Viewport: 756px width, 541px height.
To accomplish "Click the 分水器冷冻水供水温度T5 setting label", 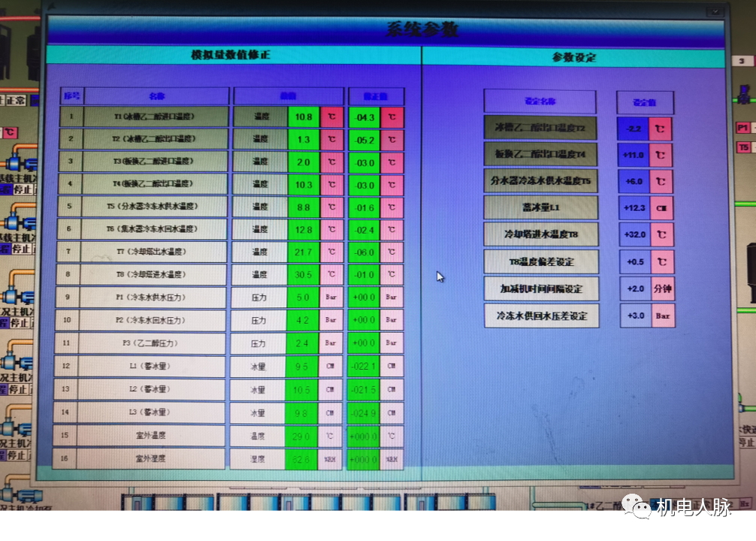I will point(541,181).
